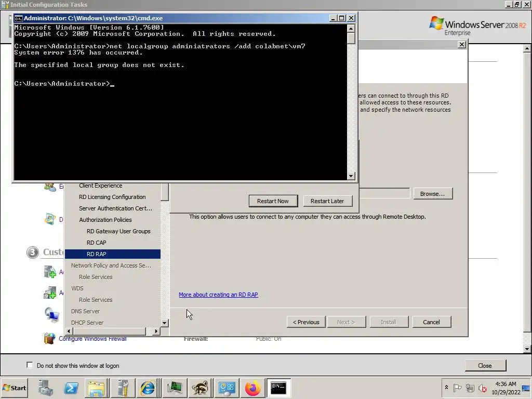Click the Add roles server icon
Image resolution: width=532 pixels, height=399 pixels.
50,272
